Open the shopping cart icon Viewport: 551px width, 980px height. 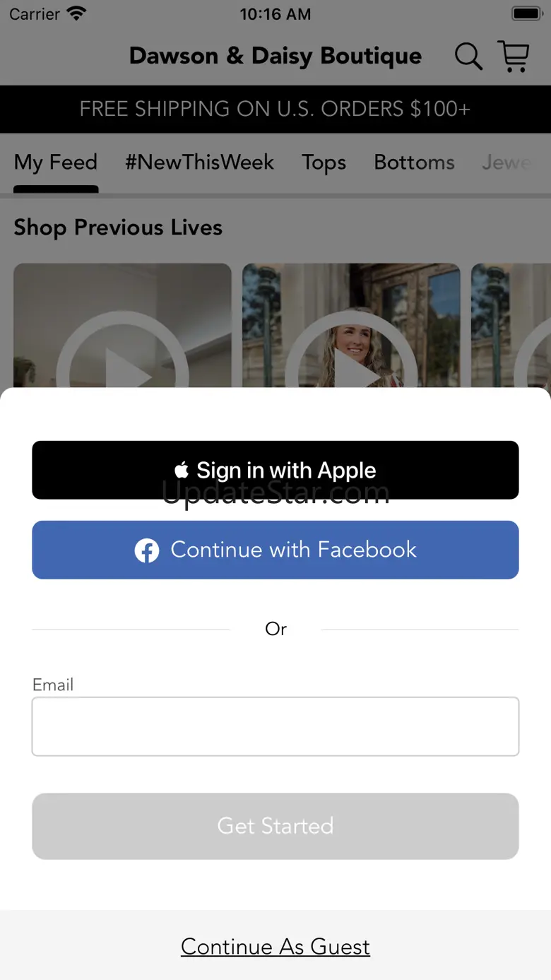tap(514, 57)
